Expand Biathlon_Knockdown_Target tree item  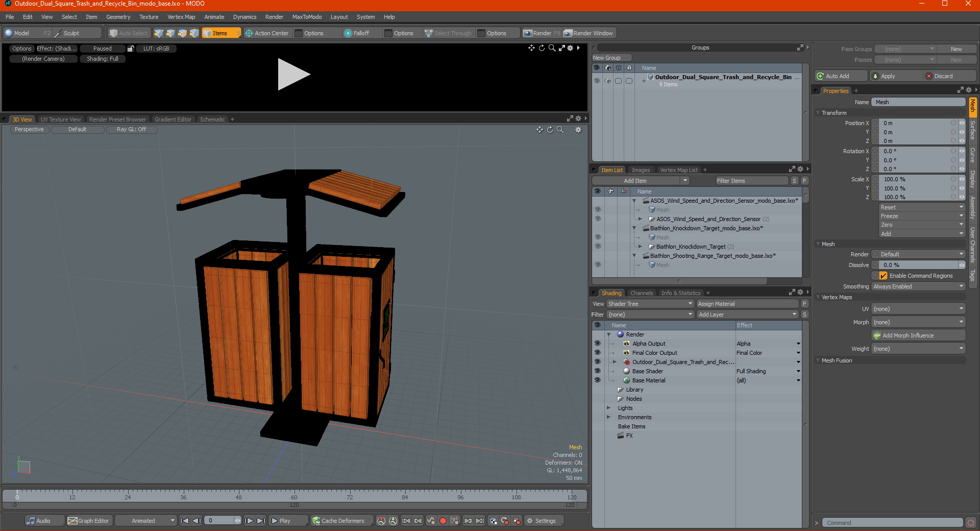coord(641,247)
